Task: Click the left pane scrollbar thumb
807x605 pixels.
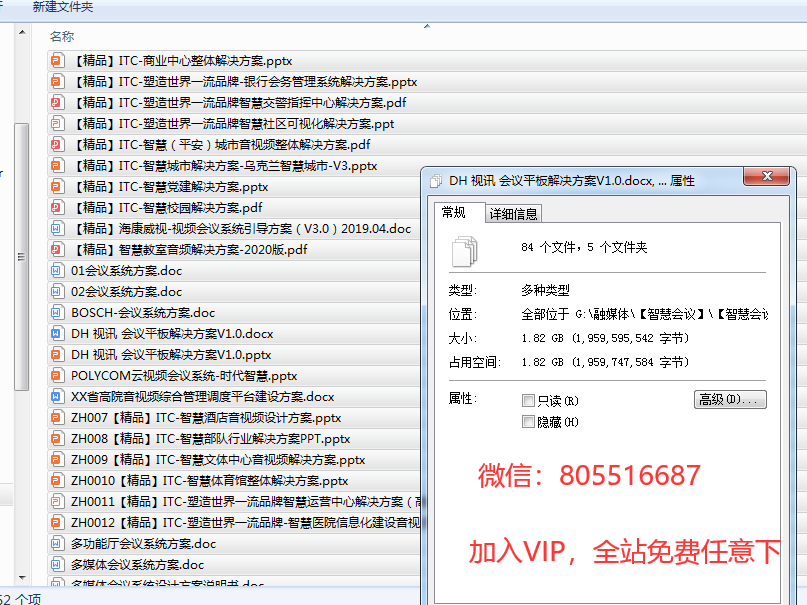Action: [x=22, y=257]
